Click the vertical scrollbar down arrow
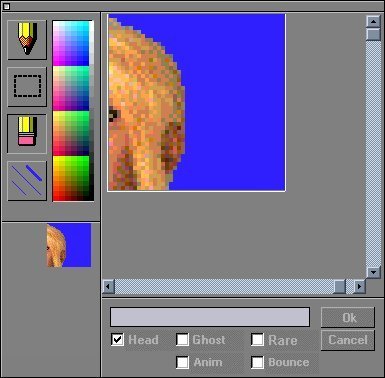 [x=373, y=272]
